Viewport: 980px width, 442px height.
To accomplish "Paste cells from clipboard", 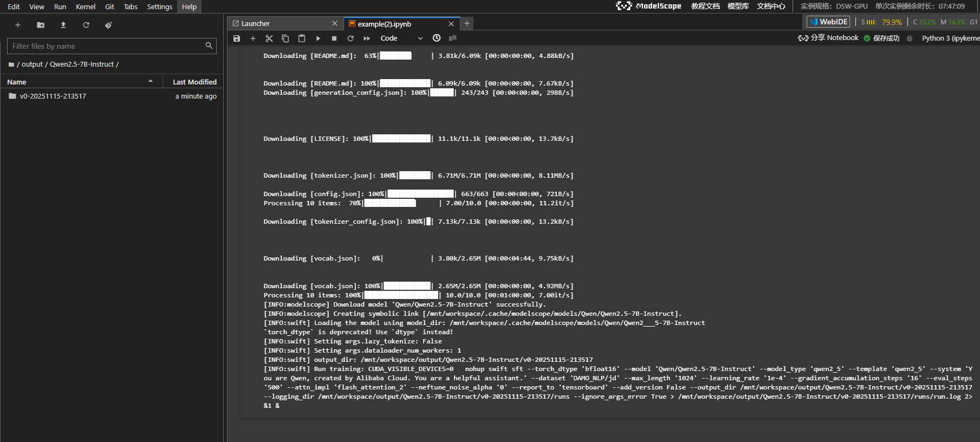I will point(302,38).
